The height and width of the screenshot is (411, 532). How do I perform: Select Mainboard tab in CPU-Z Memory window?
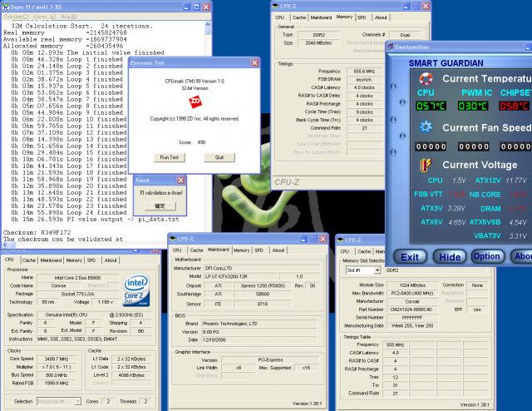[x=321, y=17]
